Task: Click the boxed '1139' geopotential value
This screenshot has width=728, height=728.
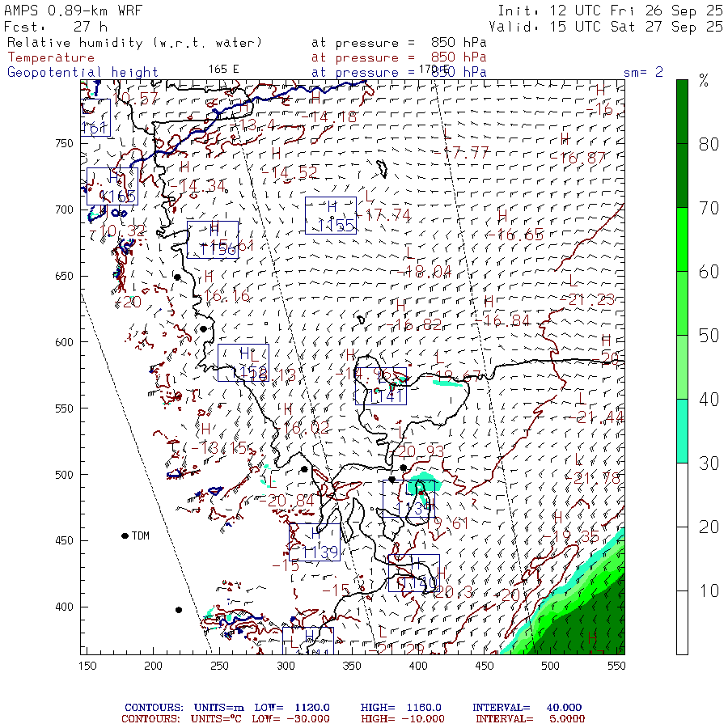Action: click(x=320, y=552)
